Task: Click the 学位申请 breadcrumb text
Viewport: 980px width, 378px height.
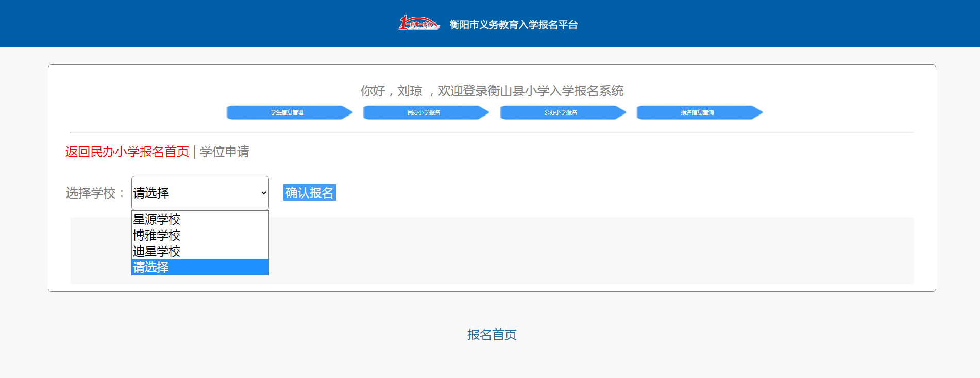Action: (225, 152)
